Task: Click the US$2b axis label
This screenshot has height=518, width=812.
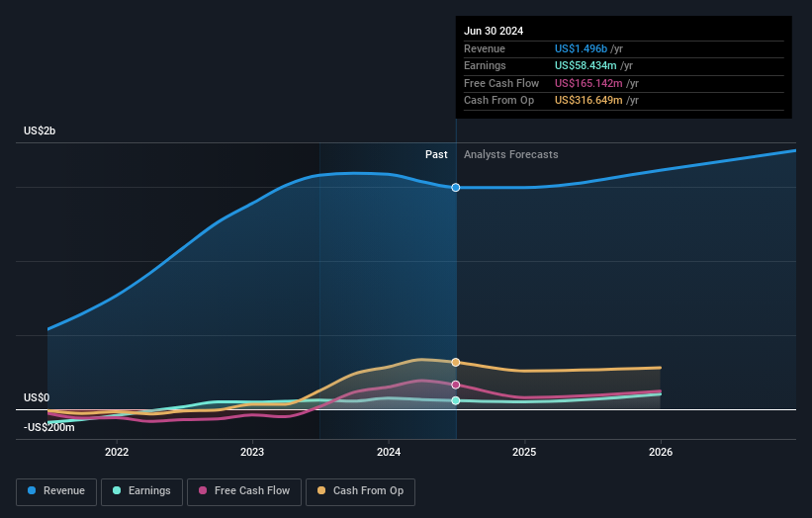Action: (x=40, y=130)
